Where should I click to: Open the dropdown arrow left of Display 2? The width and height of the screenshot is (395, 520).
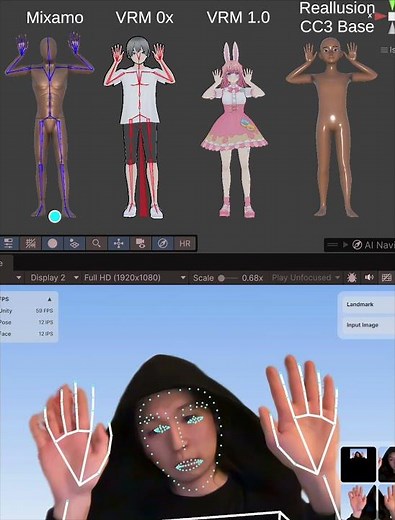19,277
